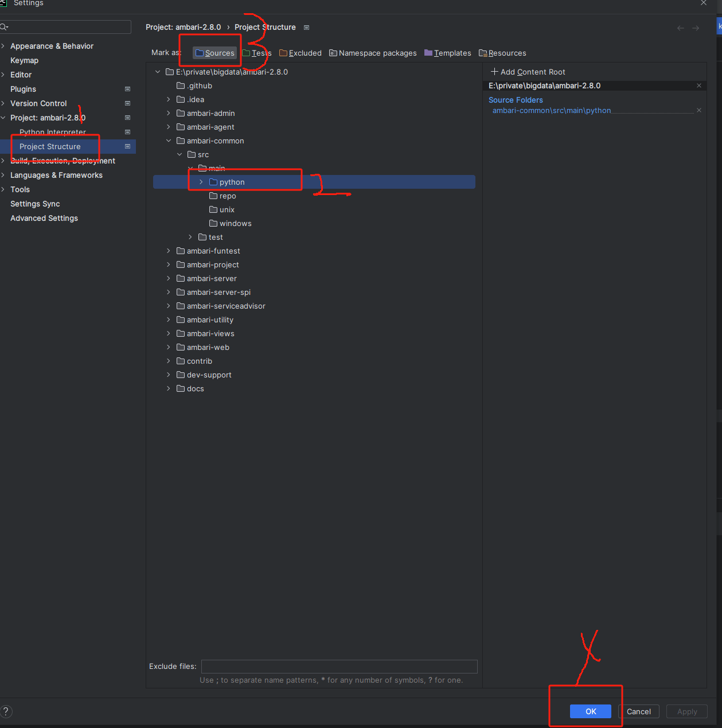Click the folder icon of ambari-serviceadvisor

pyautogui.click(x=181, y=306)
